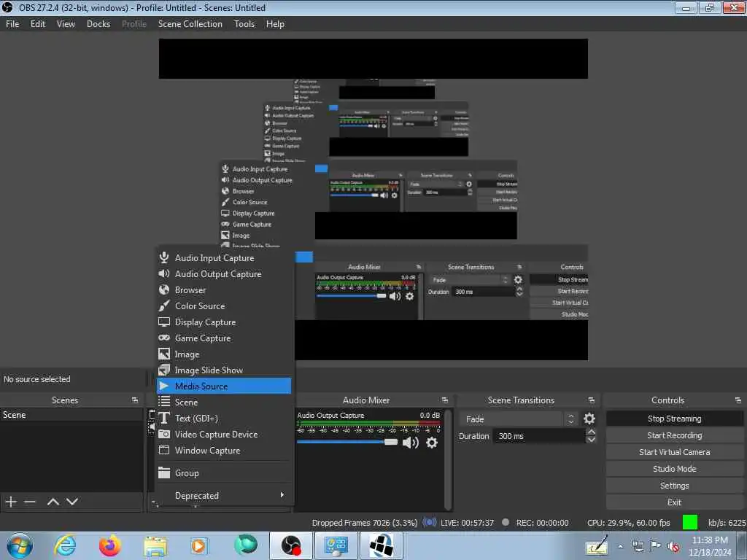Decrease transition duration with down arrow
The height and width of the screenshot is (560, 747).
coord(591,440)
